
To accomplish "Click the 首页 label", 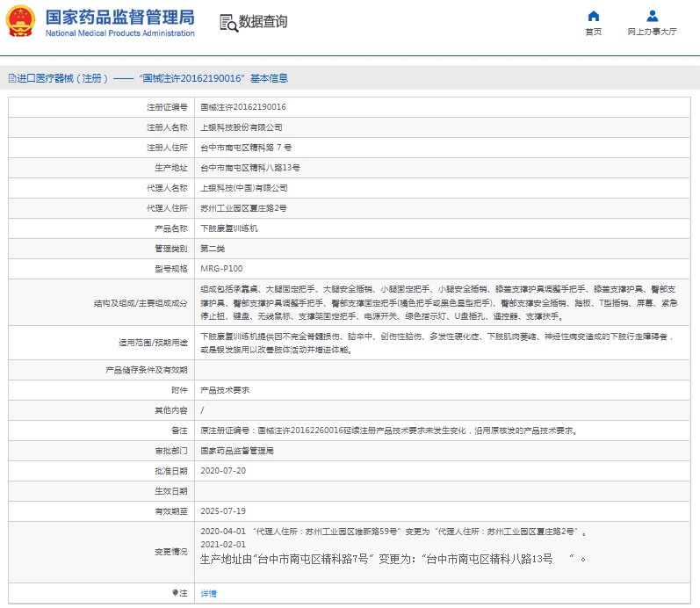I will 594,32.
